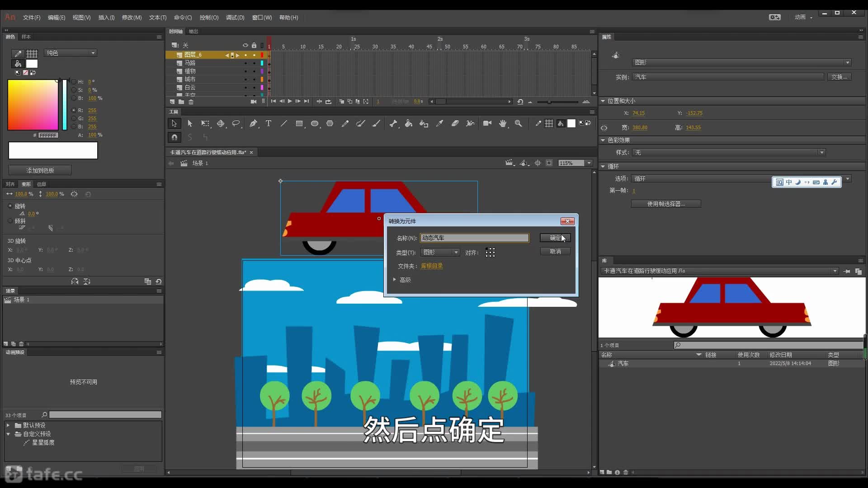Click the 库根目录 folder link

[432, 266]
